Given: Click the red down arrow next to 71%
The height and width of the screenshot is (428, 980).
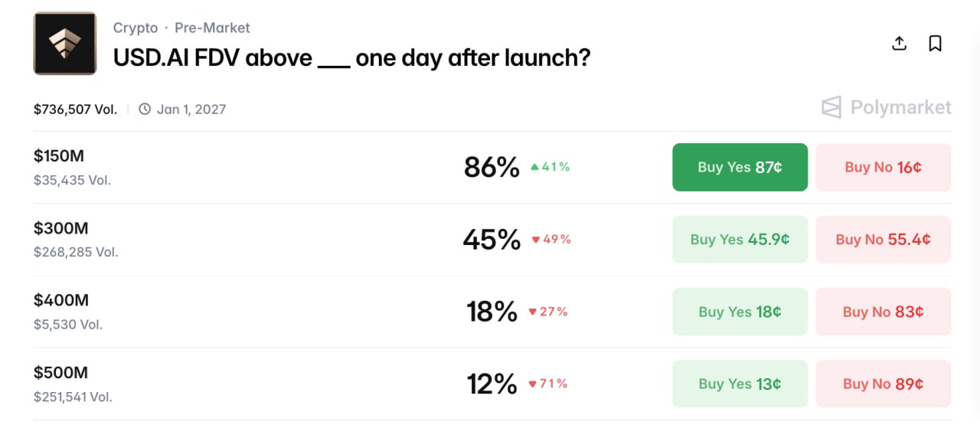Looking at the screenshot, I should click(533, 384).
